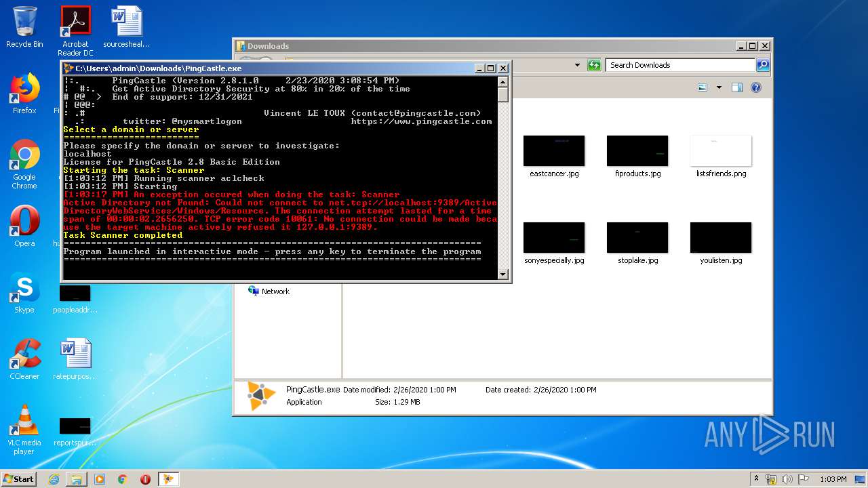Viewport: 868px width, 488px height.
Task: Minimize the PingCastle console window
Action: (479, 68)
